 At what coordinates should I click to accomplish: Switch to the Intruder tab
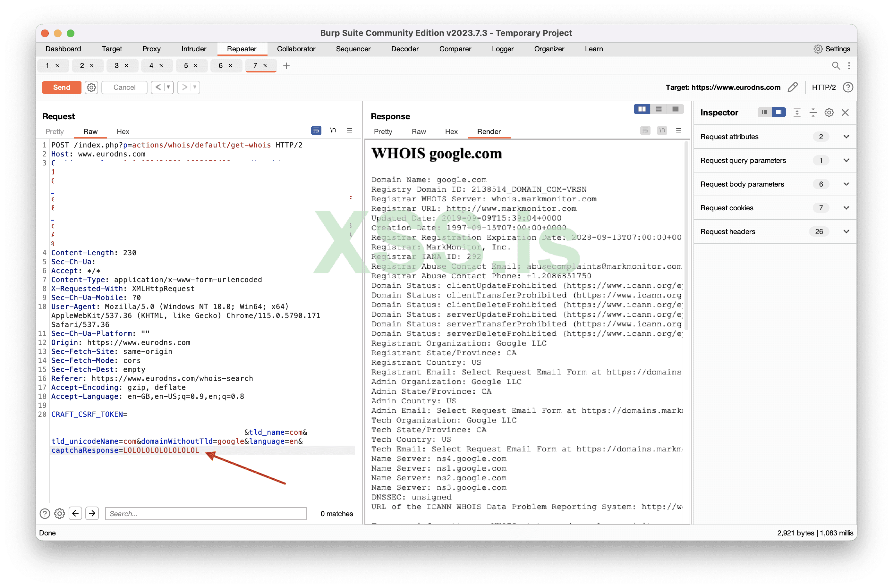tap(194, 49)
